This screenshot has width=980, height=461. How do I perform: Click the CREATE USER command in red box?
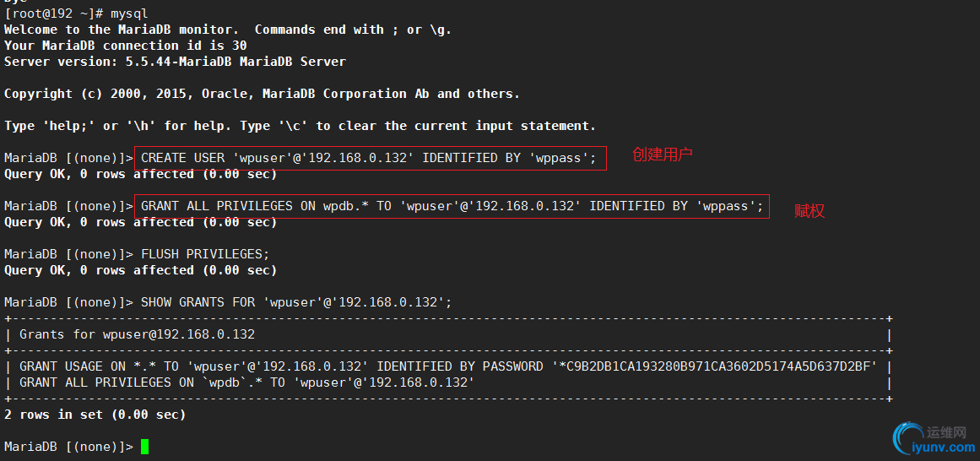coord(370,158)
